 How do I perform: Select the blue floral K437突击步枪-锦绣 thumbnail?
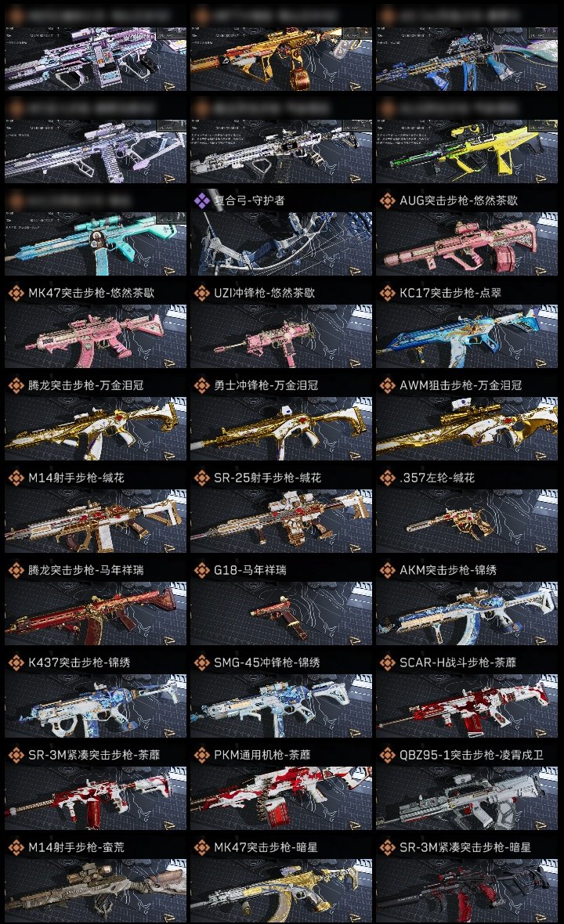(96, 706)
